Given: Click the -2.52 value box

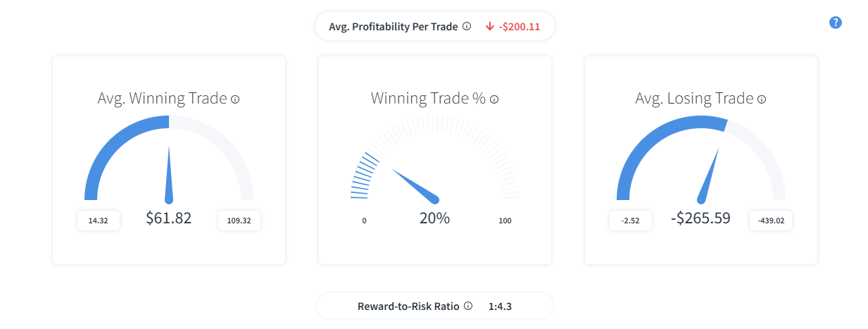Looking at the screenshot, I should (x=630, y=221).
